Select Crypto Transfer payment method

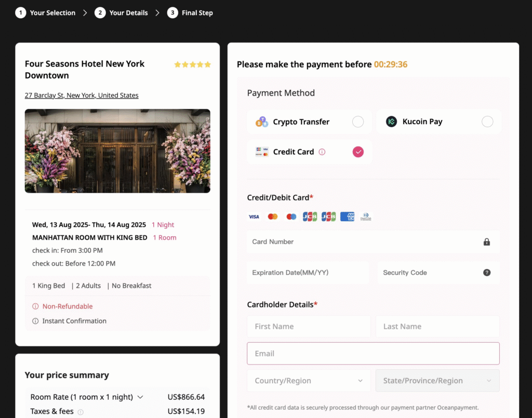pos(358,121)
